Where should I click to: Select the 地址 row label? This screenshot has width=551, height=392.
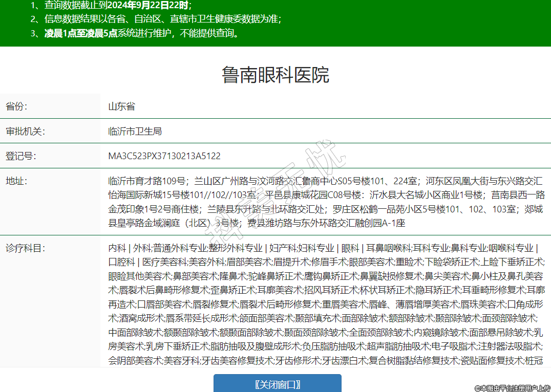coord(16,181)
